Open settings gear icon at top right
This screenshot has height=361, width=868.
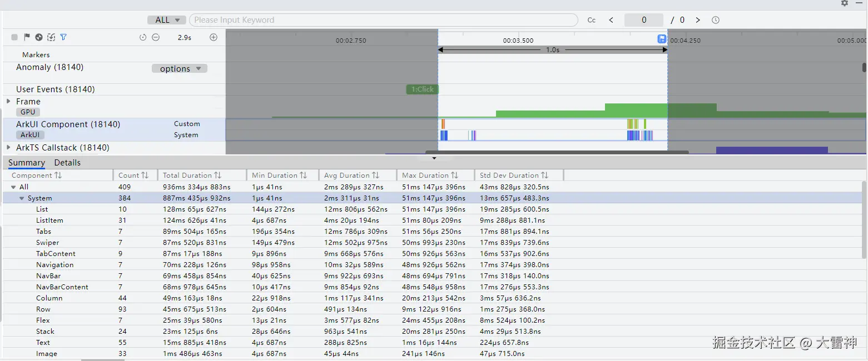tap(845, 3)
